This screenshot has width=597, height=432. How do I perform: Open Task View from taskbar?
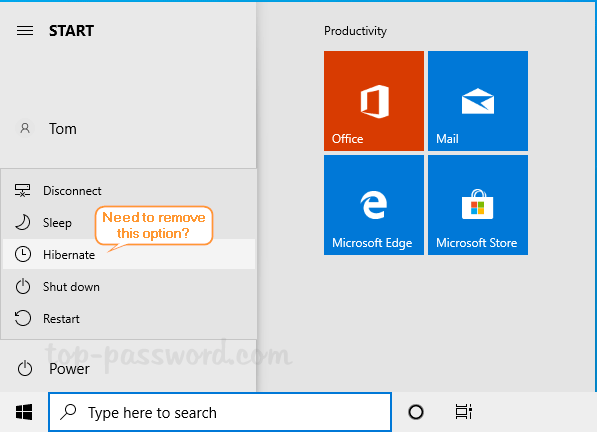[x=463, y=412]
